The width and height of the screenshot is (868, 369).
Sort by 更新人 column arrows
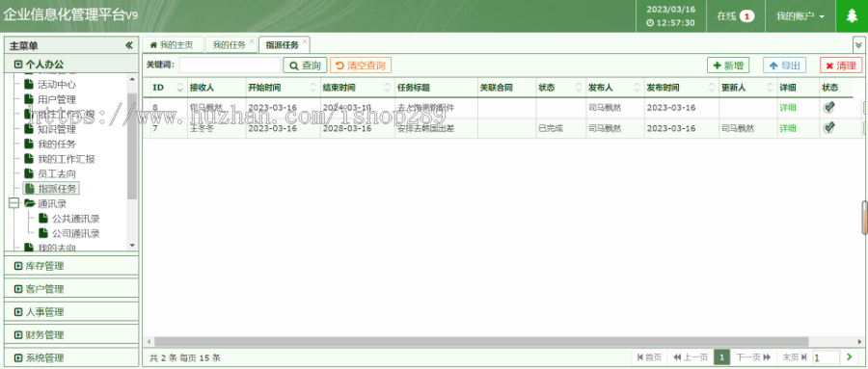(770, 88)
